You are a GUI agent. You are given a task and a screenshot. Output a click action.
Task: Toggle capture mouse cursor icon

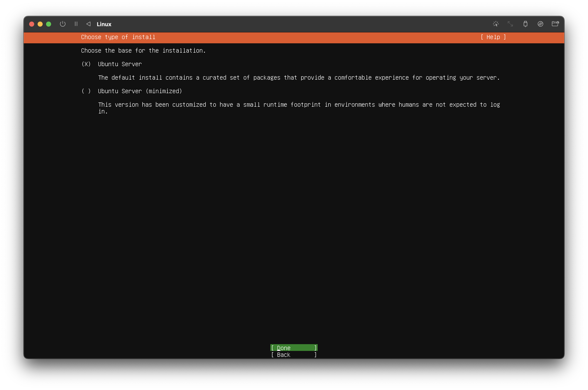tap(496, 24)
